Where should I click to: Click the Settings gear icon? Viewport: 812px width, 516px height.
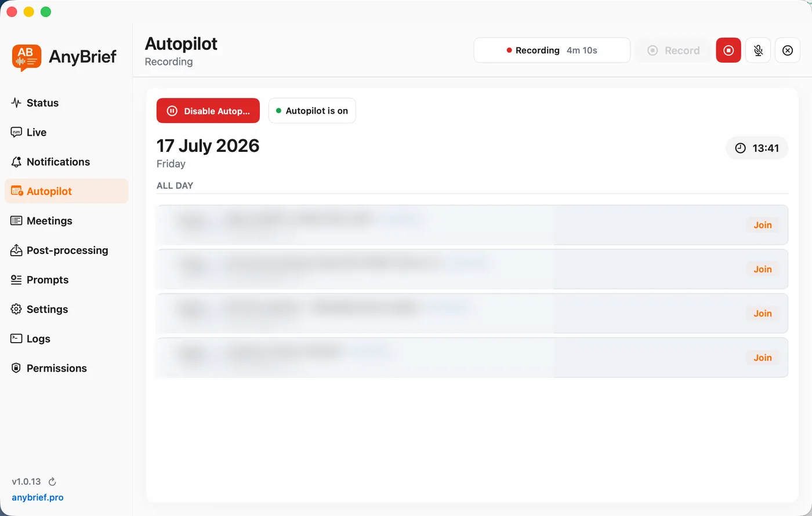point(16,309)
